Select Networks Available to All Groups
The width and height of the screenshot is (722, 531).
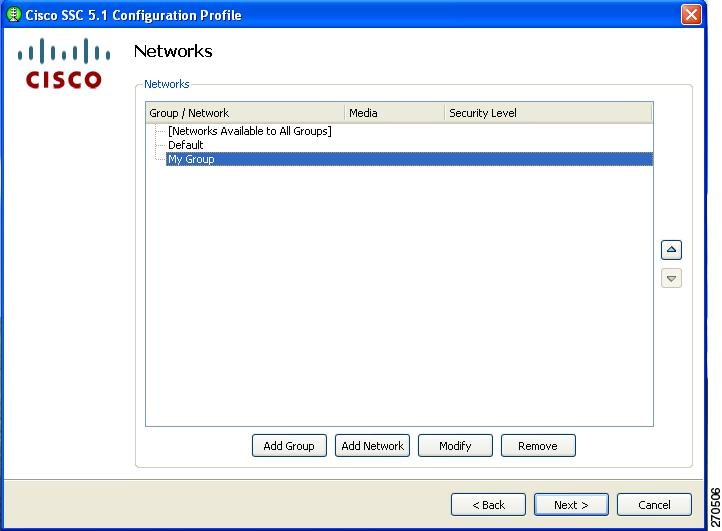point(250,131)
